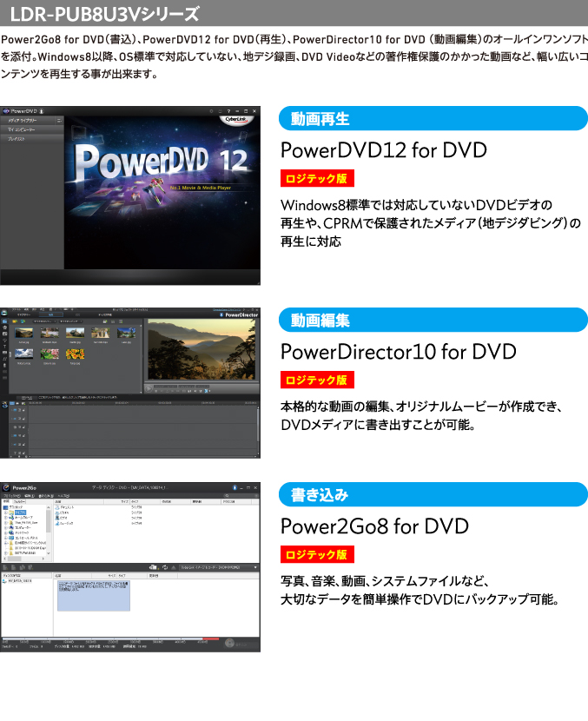Click the サイズ column header in Power2Go upper list
This screenshot has width=588, height=721.
click(116, 502)
